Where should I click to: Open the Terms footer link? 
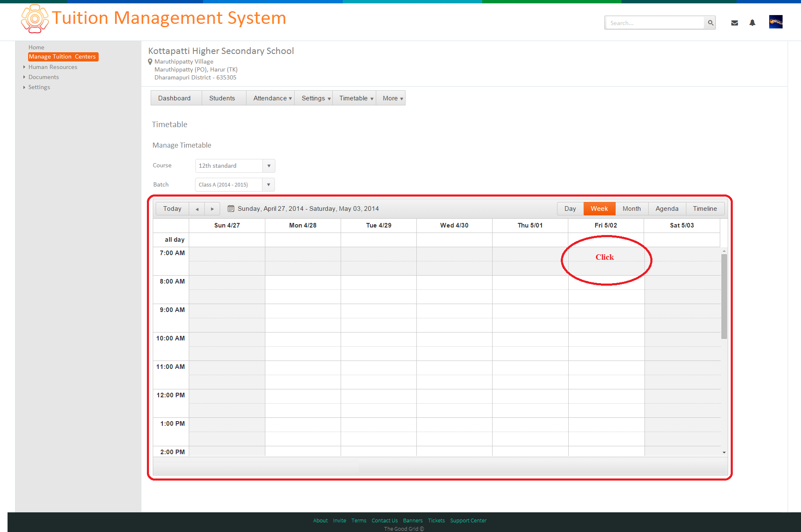(x=359, y=521)
